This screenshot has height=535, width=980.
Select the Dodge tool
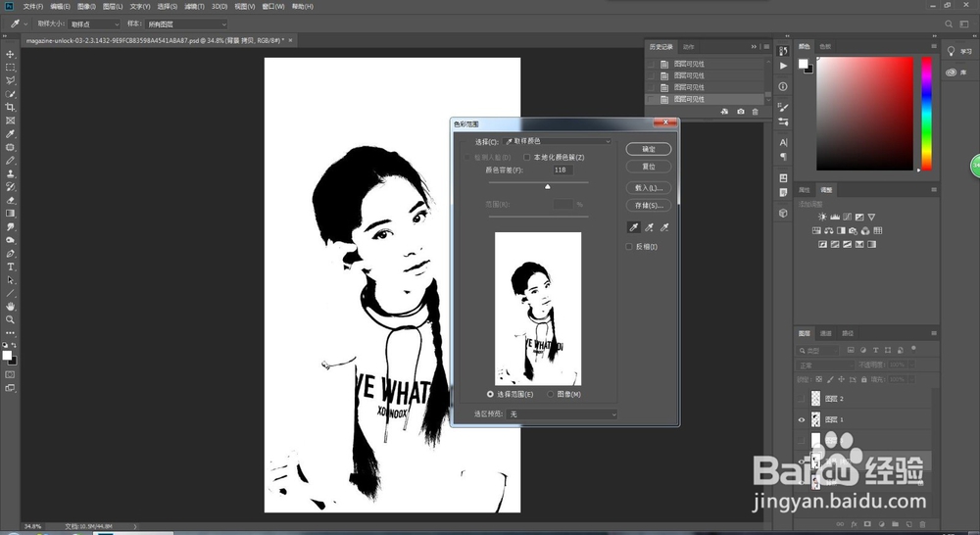pos(10,240)
